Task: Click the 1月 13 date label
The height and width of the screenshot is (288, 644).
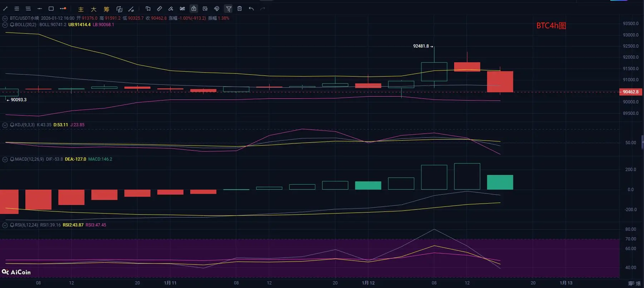Action: pyautogui.click(x=566, y=283)
